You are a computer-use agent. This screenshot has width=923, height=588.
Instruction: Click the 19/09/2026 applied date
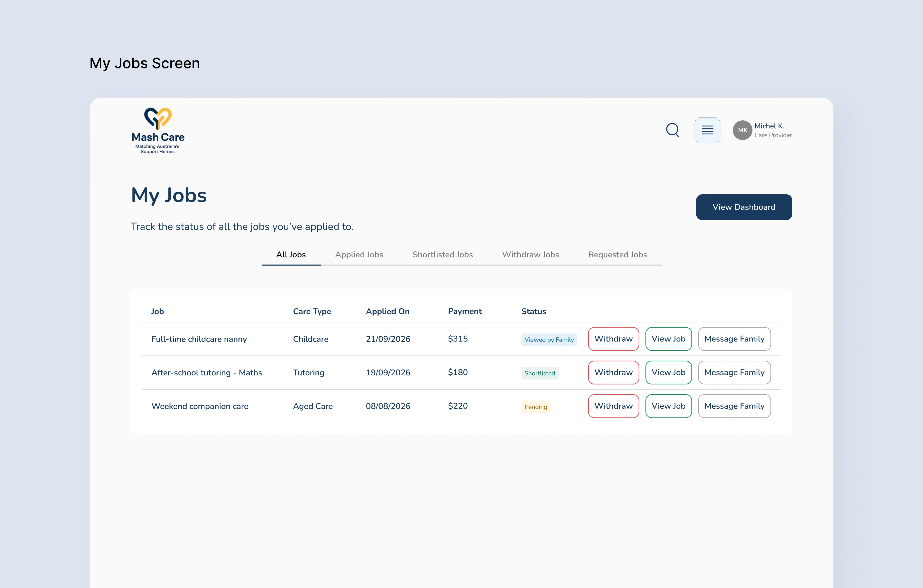click(x=388, y=373)
